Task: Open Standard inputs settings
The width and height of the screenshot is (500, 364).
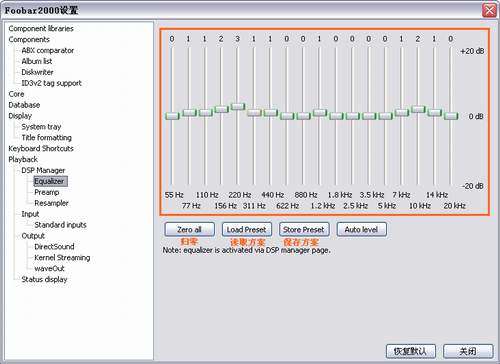Action: (x=60, y=225)
